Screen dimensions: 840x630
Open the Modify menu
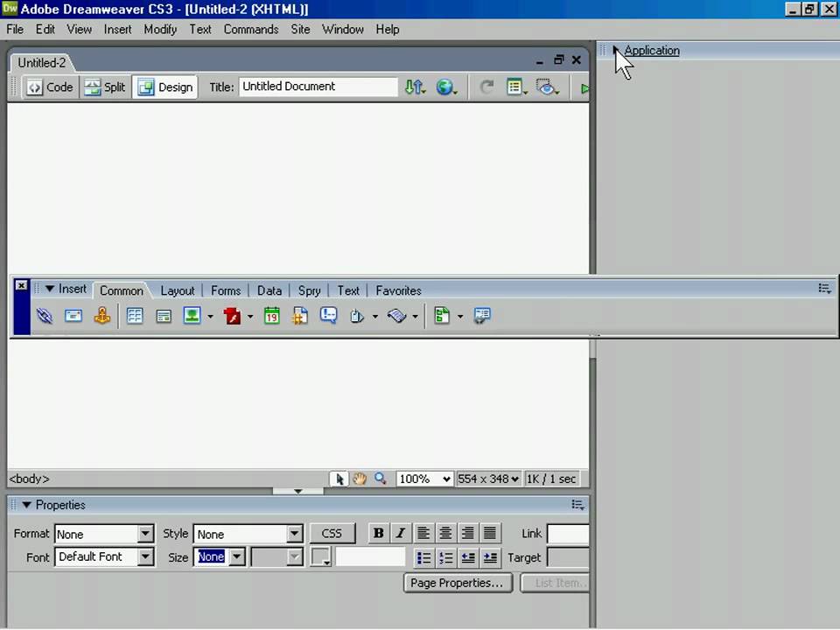(160, 30)
